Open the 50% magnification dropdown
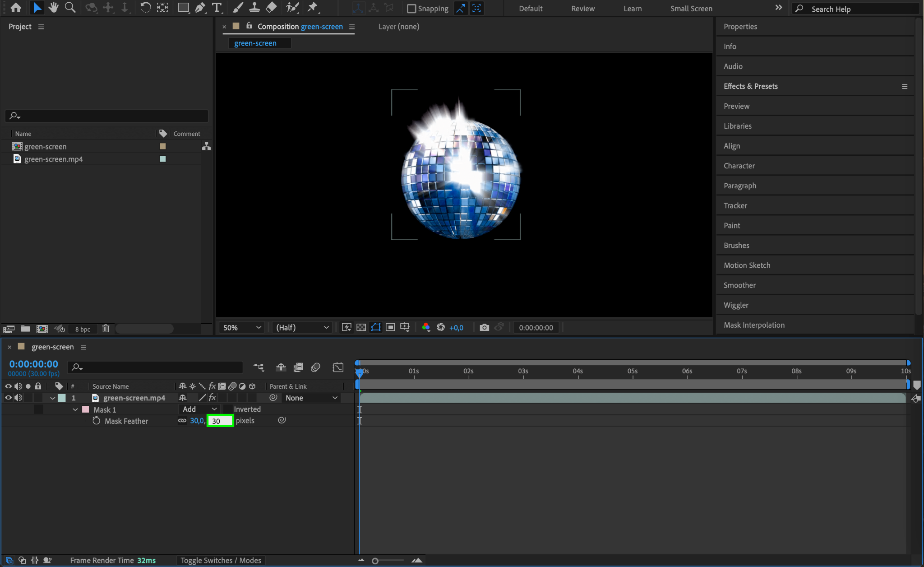Image resolution: width=924 pixels, height=567 pixels. [x=242, y=327]
